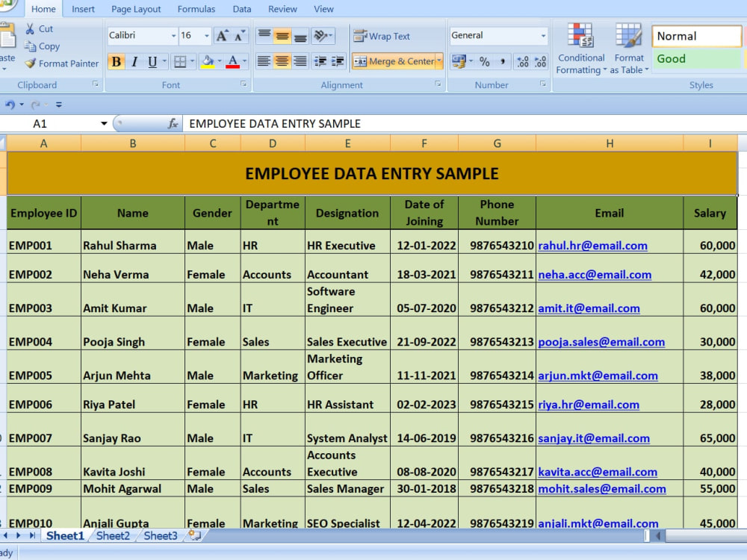This screenshot has height=560, width=747.
Task: Open the Sheet2 worksheet tab
Action: click(x=113, y=535)
